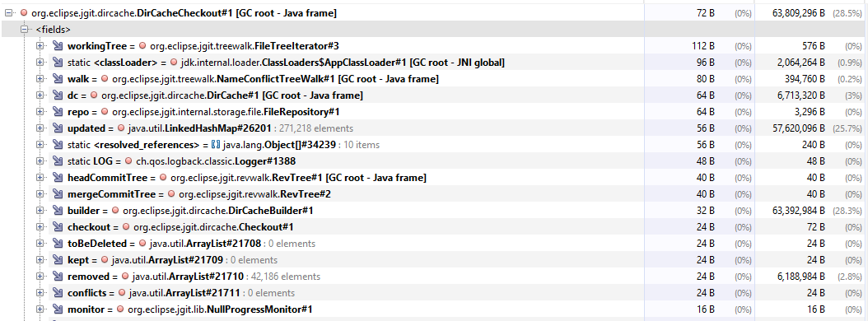The width and height of the screenshot is (868, 321).
Task: Click the field icon beside static LOG
Action: [58, 161]
